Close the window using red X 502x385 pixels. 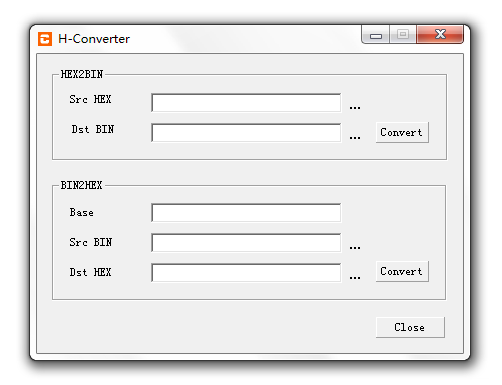tap(440, 34)
